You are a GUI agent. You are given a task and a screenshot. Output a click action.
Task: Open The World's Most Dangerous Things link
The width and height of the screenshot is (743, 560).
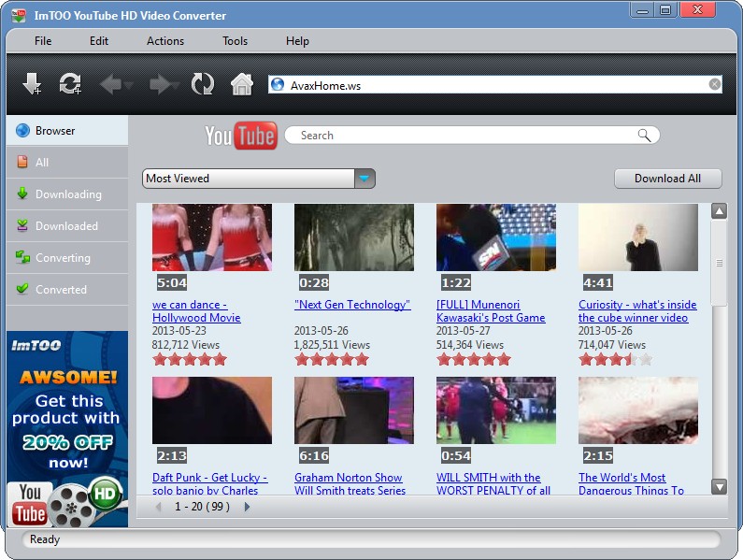point(631,483)
